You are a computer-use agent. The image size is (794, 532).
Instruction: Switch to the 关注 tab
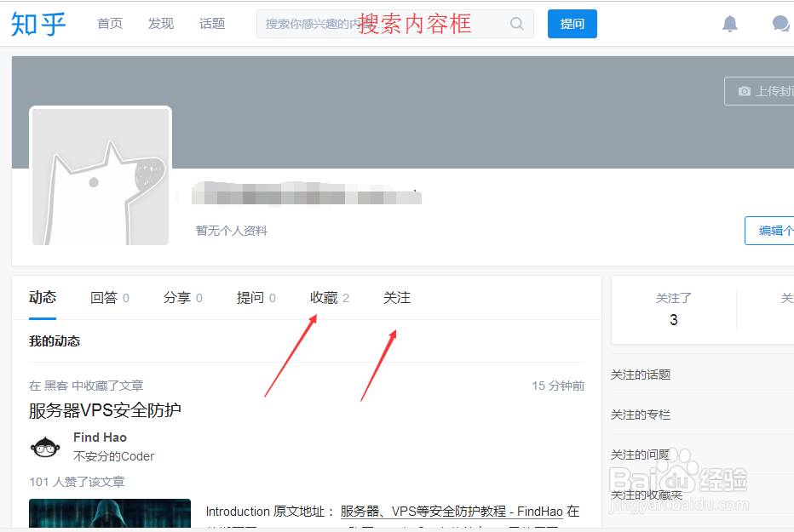tap(396, 297)
